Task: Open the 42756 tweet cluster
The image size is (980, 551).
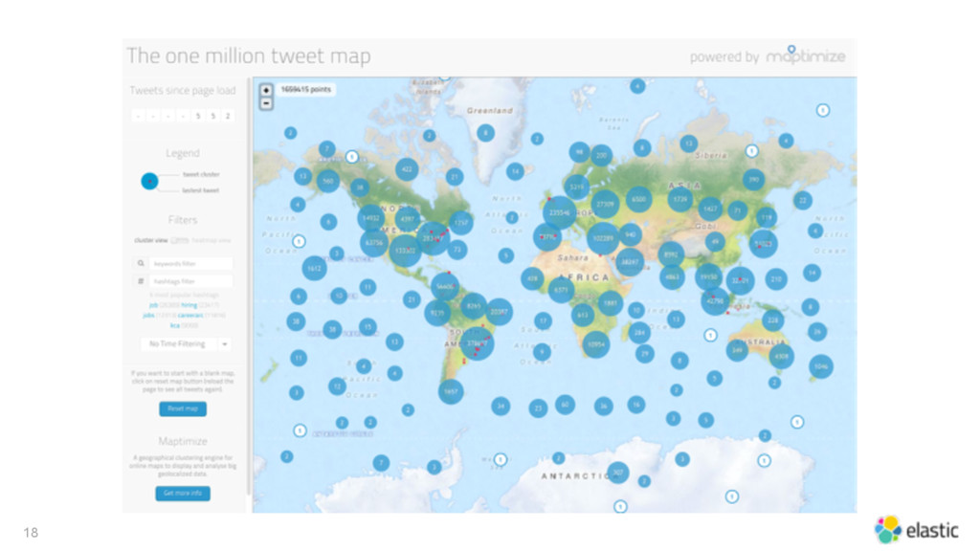Action: tap(715, 301)
